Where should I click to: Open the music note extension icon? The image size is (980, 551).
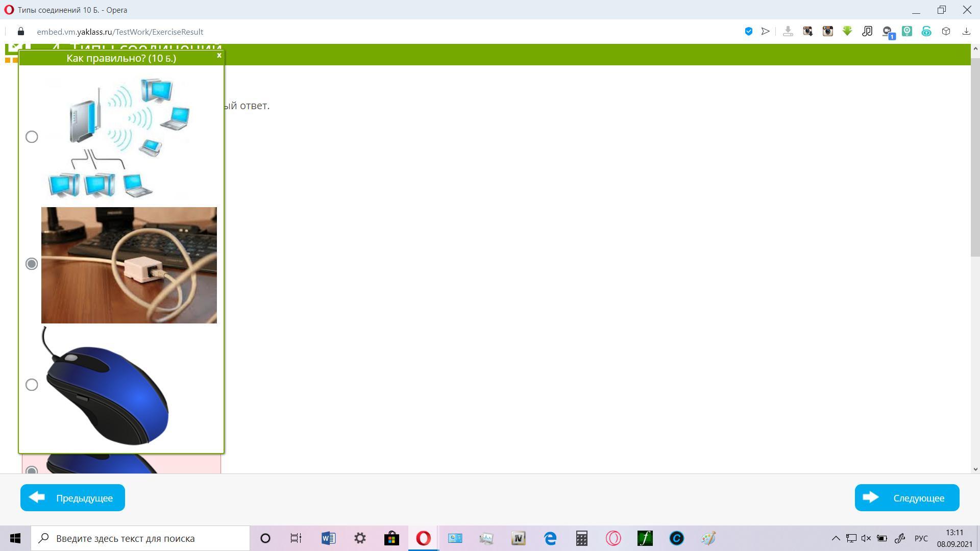coord(867,32)
